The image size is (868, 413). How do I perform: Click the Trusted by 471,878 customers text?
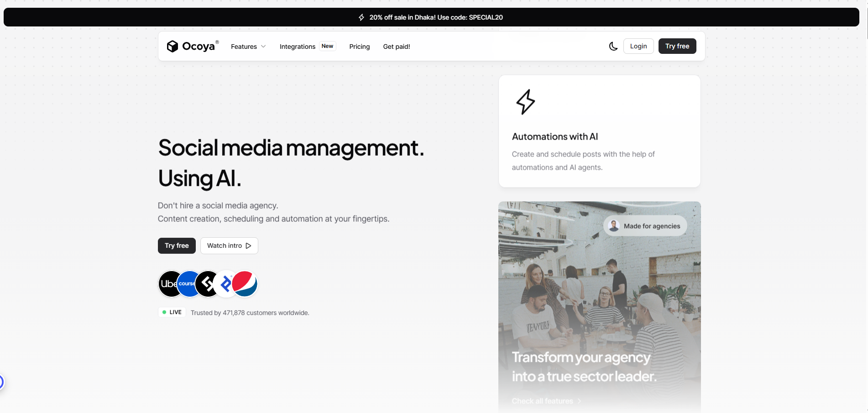pos(250,313)
